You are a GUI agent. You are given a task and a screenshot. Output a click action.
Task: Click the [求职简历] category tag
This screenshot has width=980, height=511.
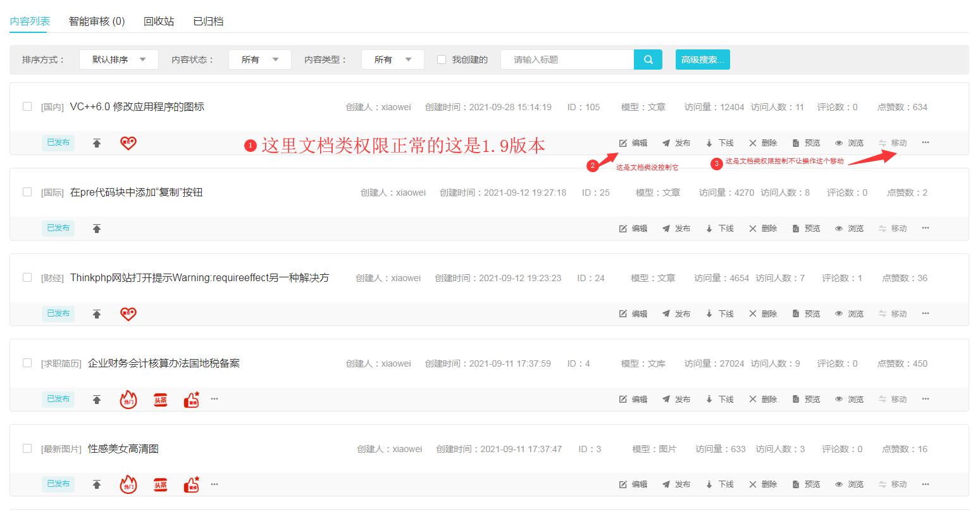[61, 363]
